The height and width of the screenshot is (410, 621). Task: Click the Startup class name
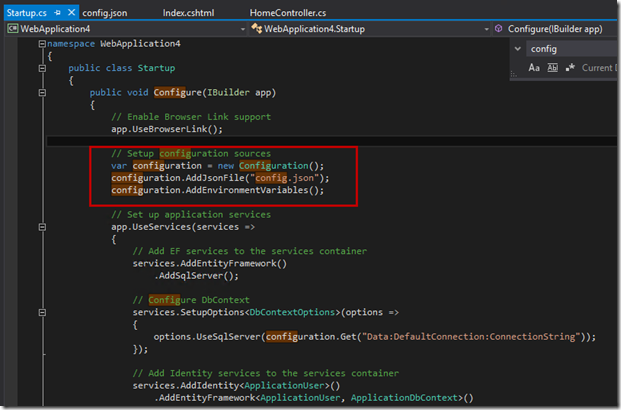[x=156, y=68]
